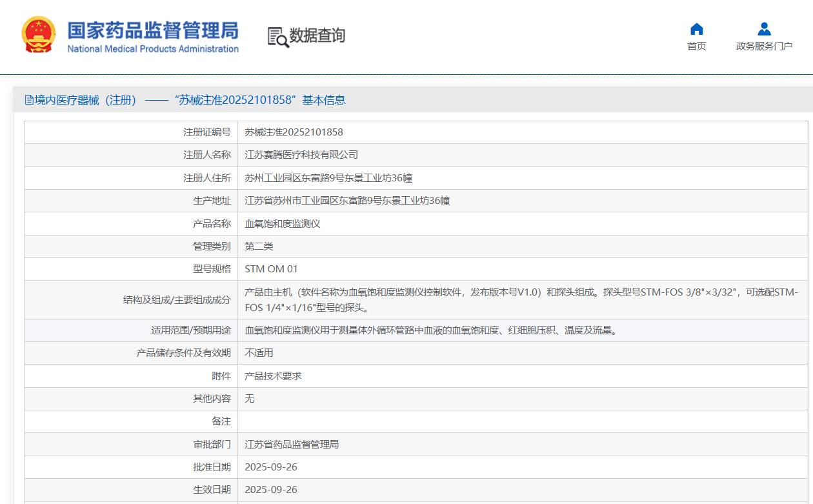Click the 数据查询 magnifier icon
This screenshot has width=813, height=504.
[278, 37]
